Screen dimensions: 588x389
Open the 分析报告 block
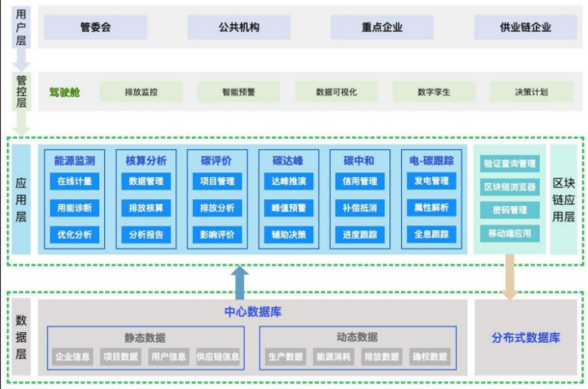(x=146, y=235)
